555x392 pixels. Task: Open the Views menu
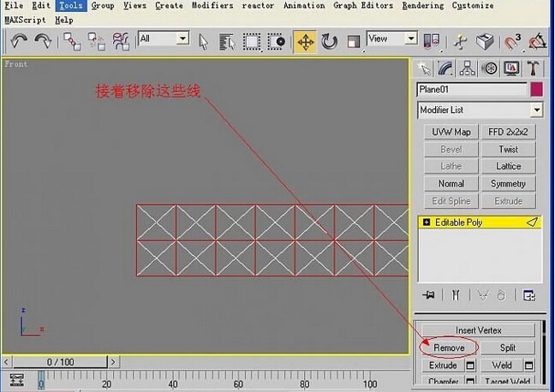pyautogui.click(x=134, y=6)
